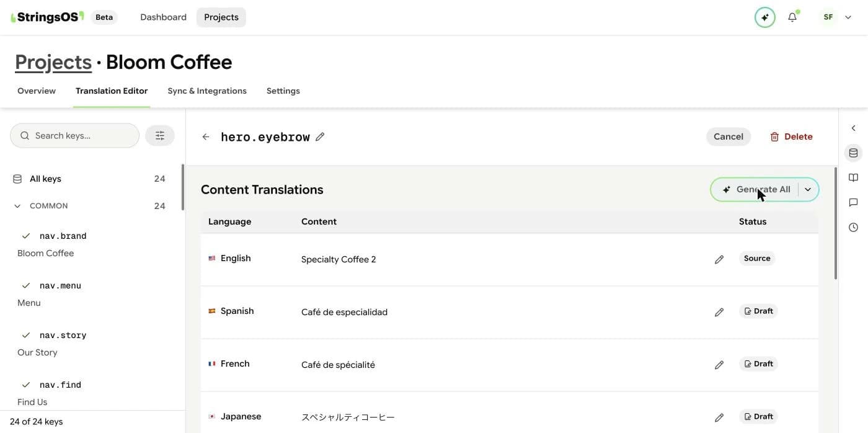Image resolution: width=868 pixels, height=433 pixels.
Task: Click the English Source status badge
Action: 757,259
